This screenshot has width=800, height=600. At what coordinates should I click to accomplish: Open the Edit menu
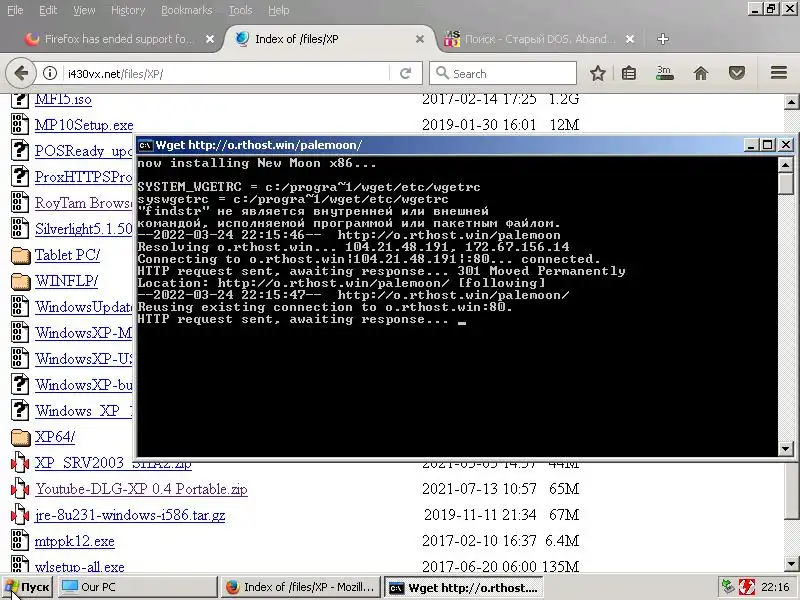[x=48, y=10]
